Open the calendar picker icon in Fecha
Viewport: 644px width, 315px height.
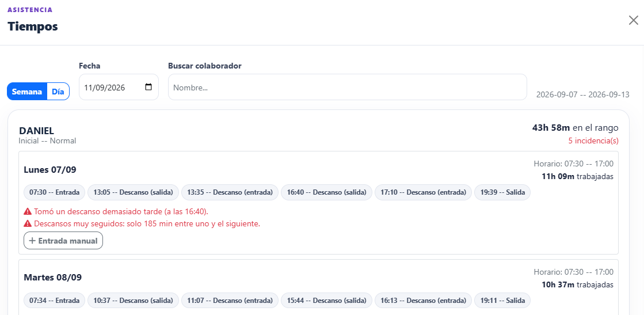148,87
